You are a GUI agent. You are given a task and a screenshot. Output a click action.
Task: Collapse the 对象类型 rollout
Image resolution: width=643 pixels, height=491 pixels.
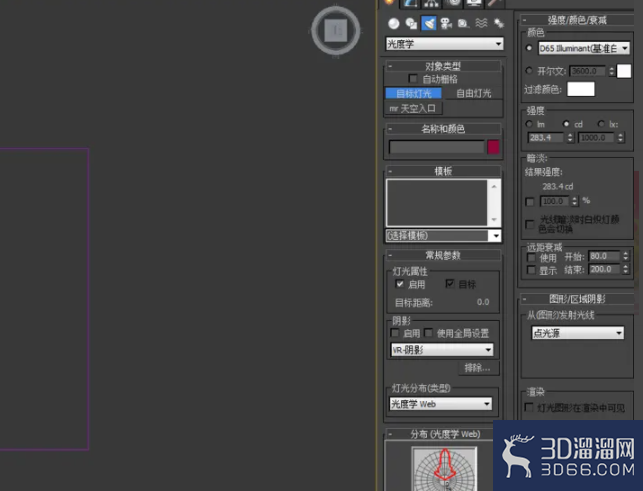click(443, 66)
